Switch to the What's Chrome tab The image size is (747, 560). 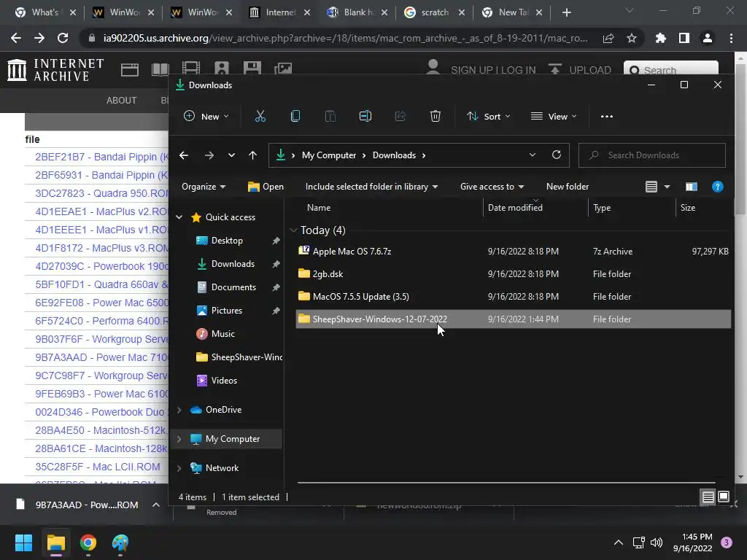click(x=44, y=12)
